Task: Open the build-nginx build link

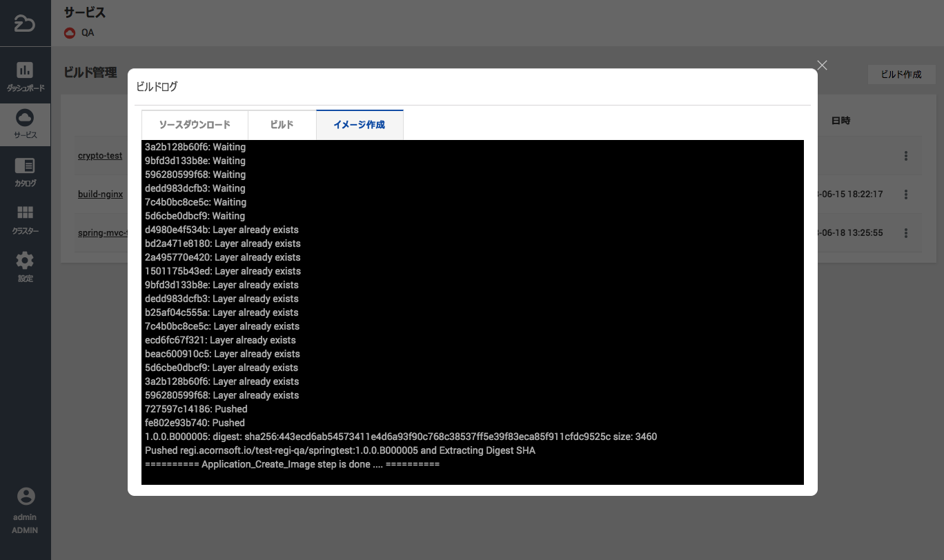Action: [x=101, y=194]
